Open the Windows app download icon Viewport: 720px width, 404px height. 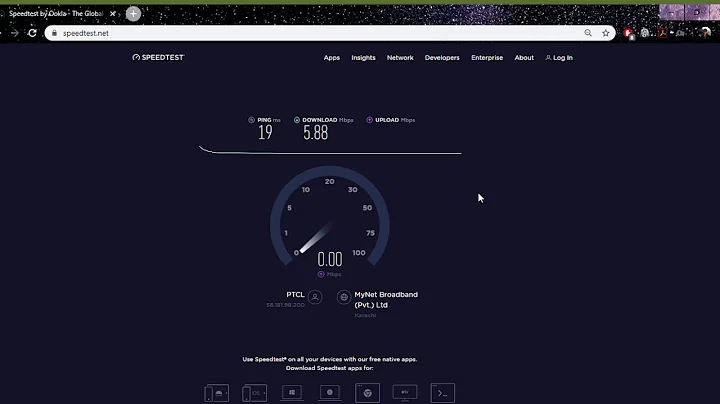coord(292,393)
